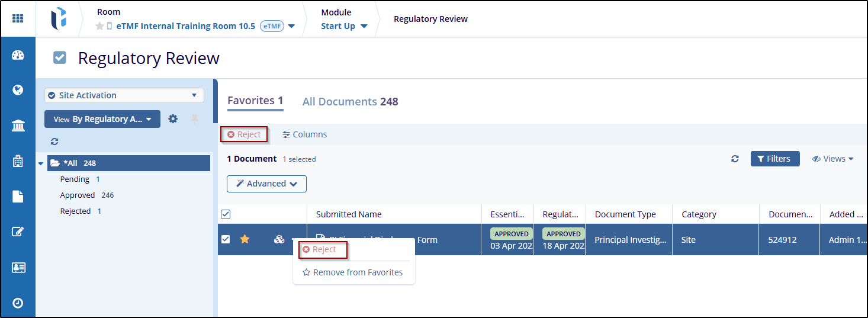This screenshot has width=868, height=318.
Task: Open the Advanced dropdown
Action: pos(266,184)
